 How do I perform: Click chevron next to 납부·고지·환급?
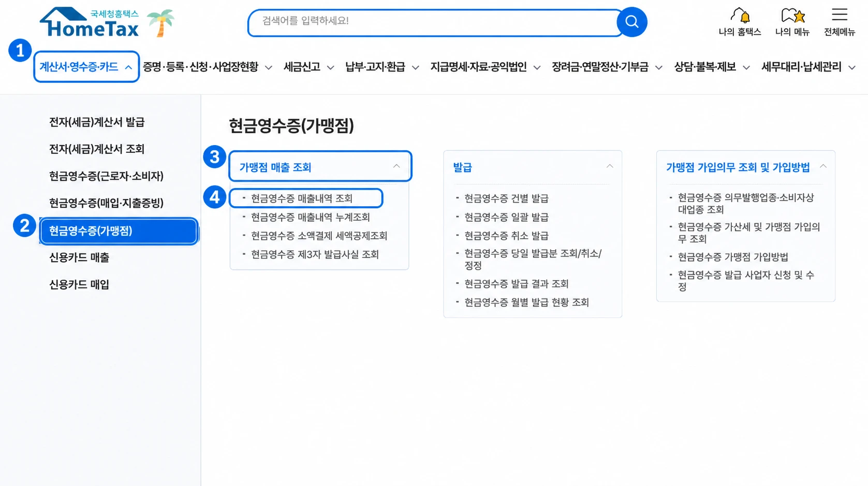415,67
